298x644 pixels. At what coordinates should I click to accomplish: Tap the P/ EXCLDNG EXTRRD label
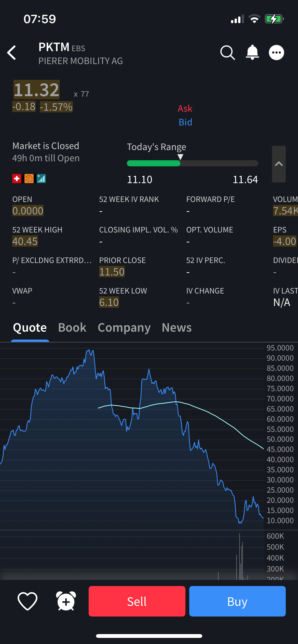pos(52,260)
